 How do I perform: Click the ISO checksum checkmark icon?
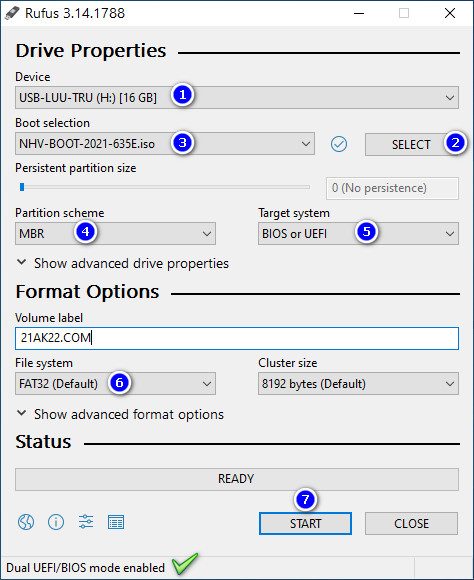[x=339, y=144]
